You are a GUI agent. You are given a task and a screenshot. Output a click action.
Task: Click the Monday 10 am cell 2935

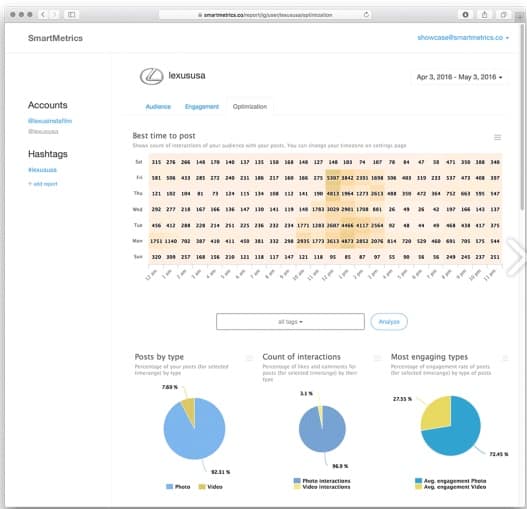click(303, 241)
